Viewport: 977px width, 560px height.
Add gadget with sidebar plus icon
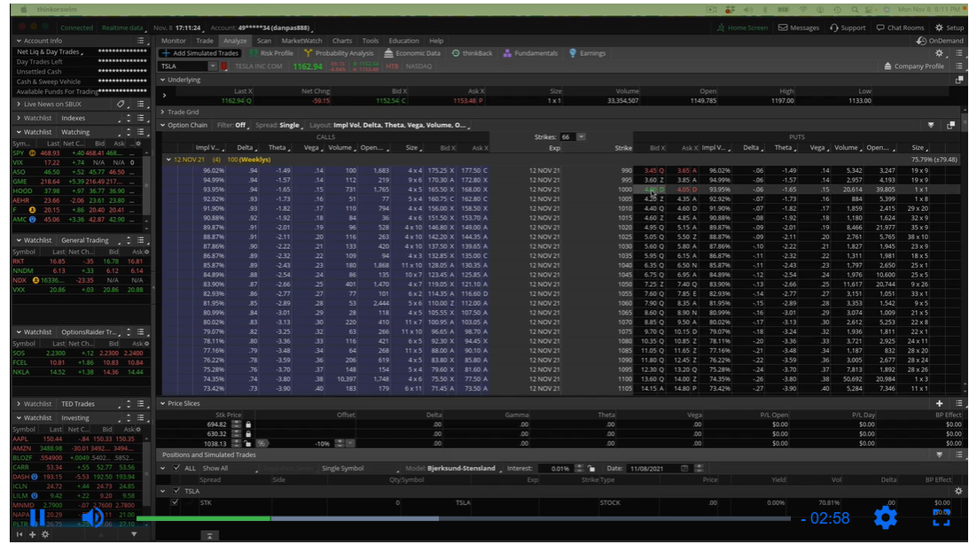(x=33, y=534)
